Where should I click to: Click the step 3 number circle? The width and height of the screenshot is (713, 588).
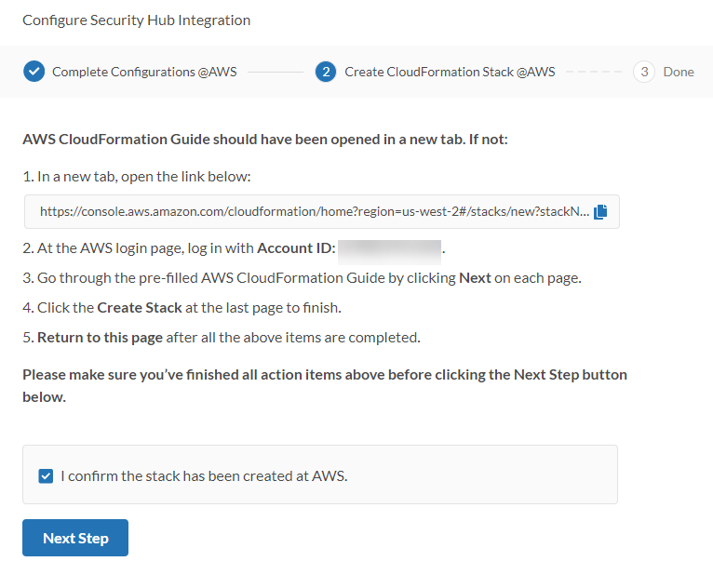point(643,72)
